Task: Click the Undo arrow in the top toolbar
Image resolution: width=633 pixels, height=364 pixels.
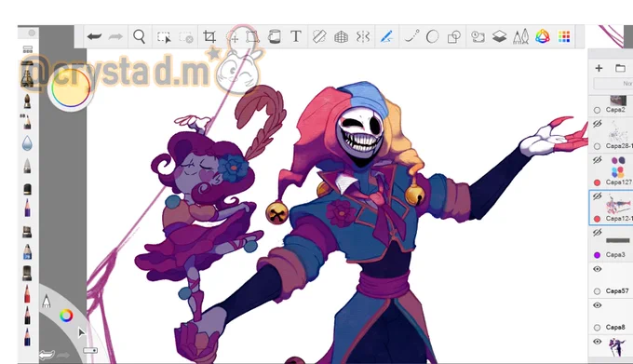Action: 94,36
